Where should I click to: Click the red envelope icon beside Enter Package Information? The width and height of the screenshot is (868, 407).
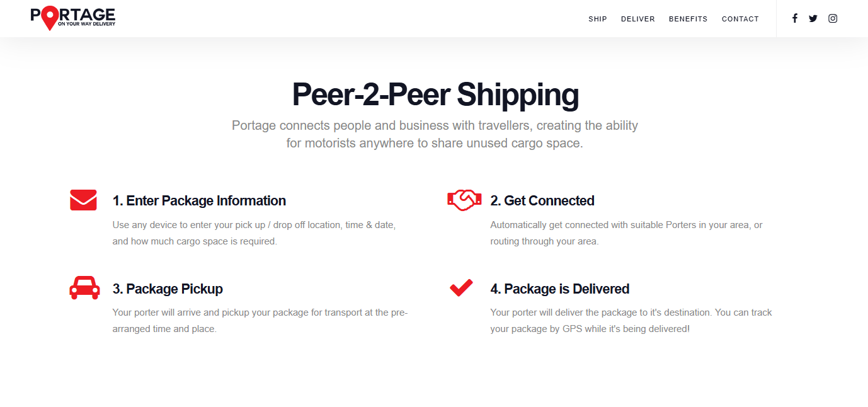[x=83, y=200]
